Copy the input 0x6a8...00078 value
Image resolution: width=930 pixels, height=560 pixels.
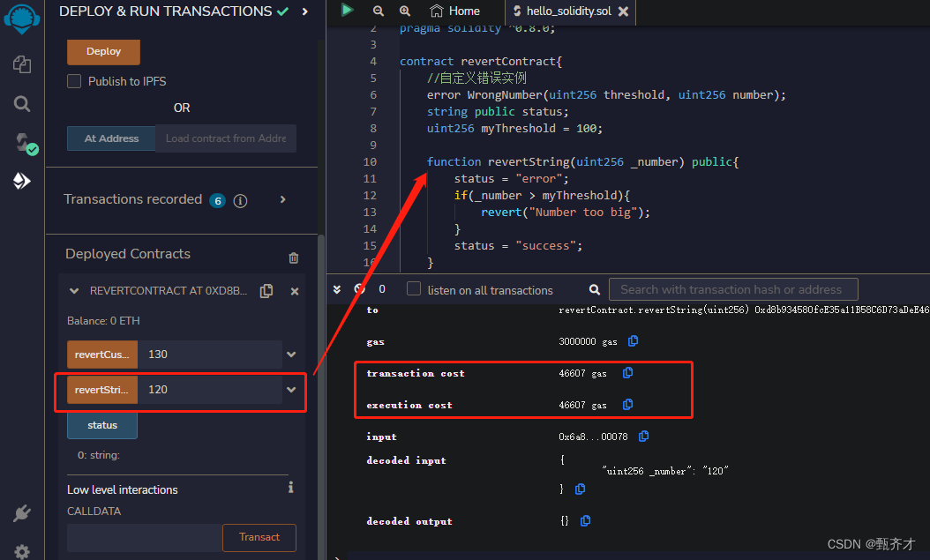[x=643, y=437]
